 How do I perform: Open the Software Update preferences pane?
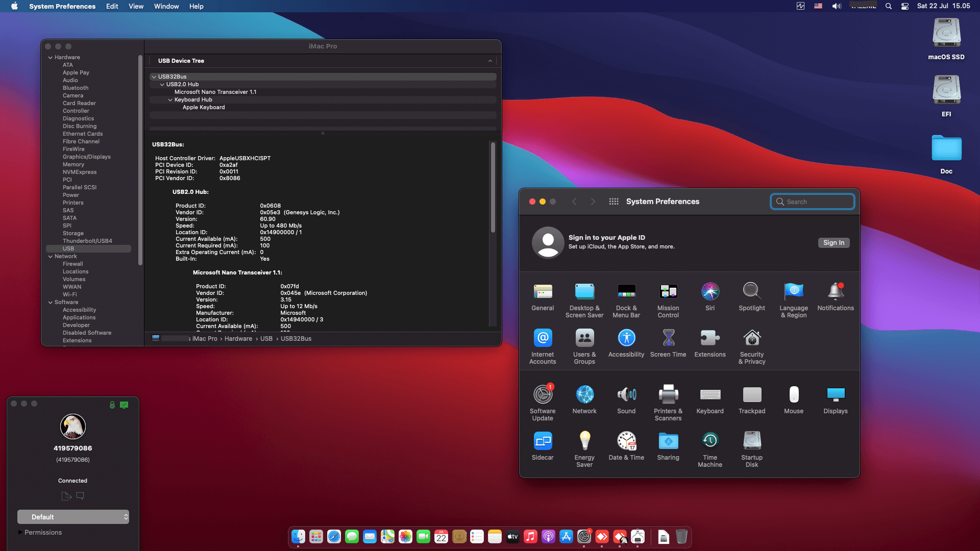tap(543, 403)
